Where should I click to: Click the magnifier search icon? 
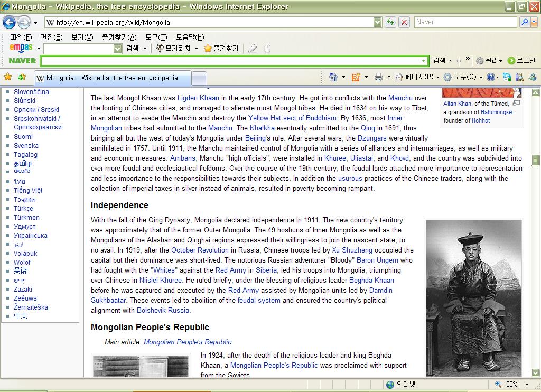(525, 22)
